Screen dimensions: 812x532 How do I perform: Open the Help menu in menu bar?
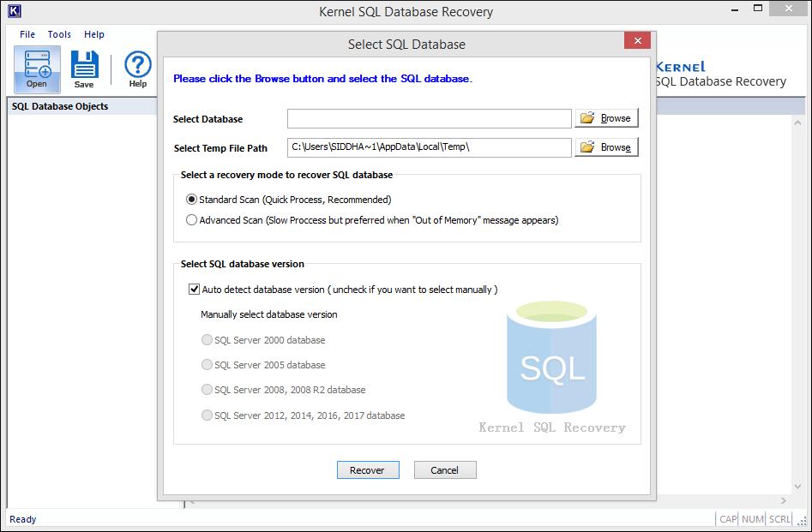click(x=94, y=34)
